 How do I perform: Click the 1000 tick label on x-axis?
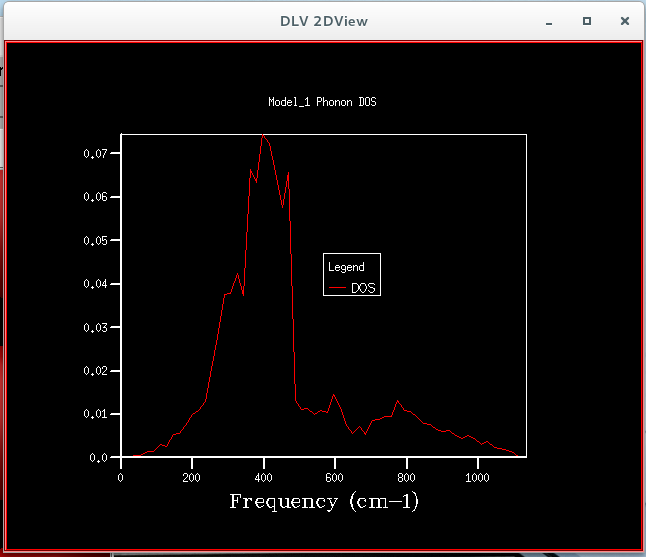coord(479,479)
